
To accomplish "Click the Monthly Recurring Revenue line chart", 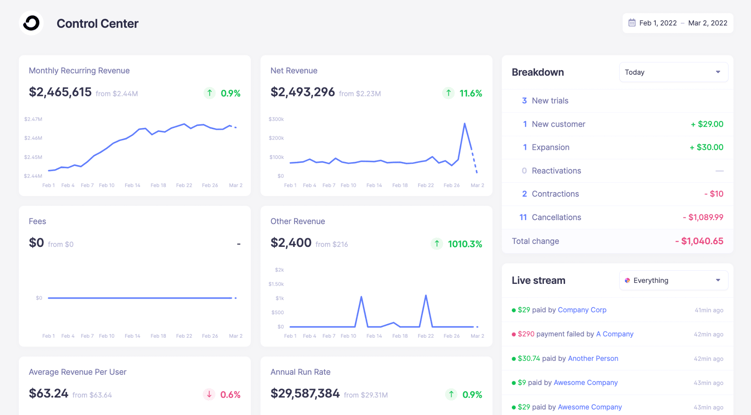I will pyautogui.click(x=142, y=147).
